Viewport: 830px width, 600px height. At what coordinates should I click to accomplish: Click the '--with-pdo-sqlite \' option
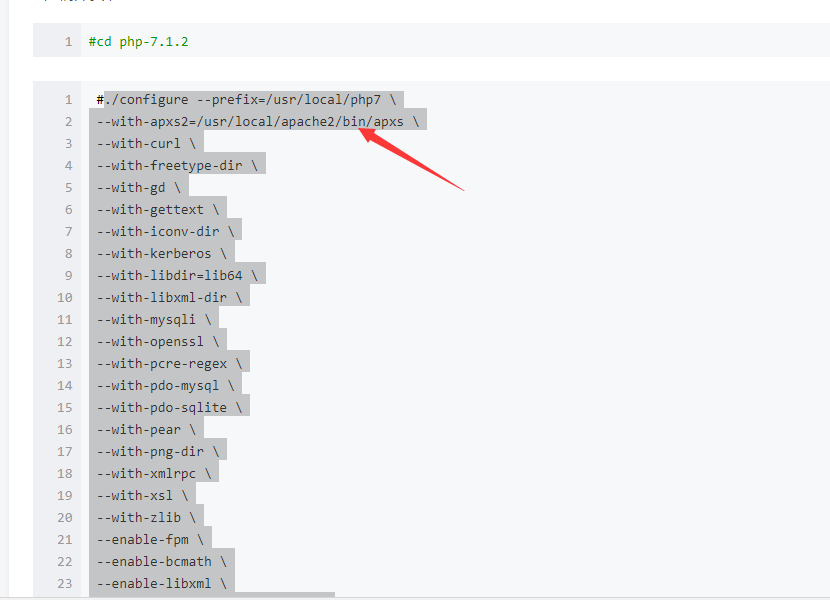click(169, 408)
